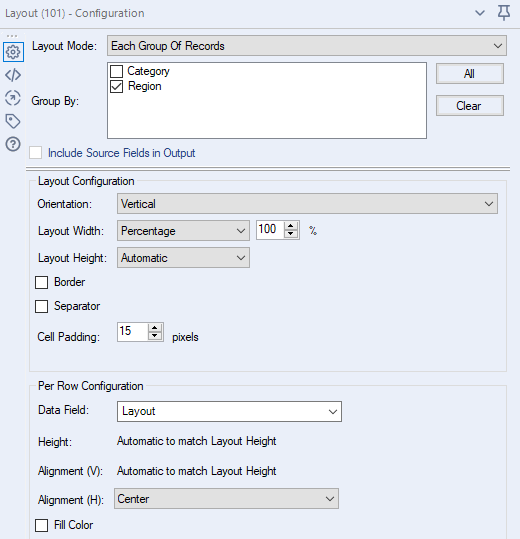Viewport: 520px width, 539px height.
Task: Open the Layout Mode dropdown
Action: click(x=307, y=46)
